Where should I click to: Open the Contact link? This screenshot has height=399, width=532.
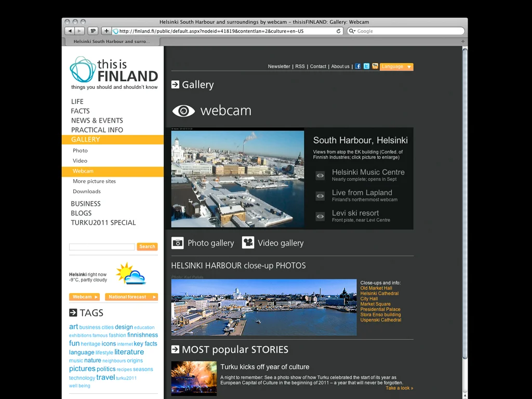(x=318, y=66)
